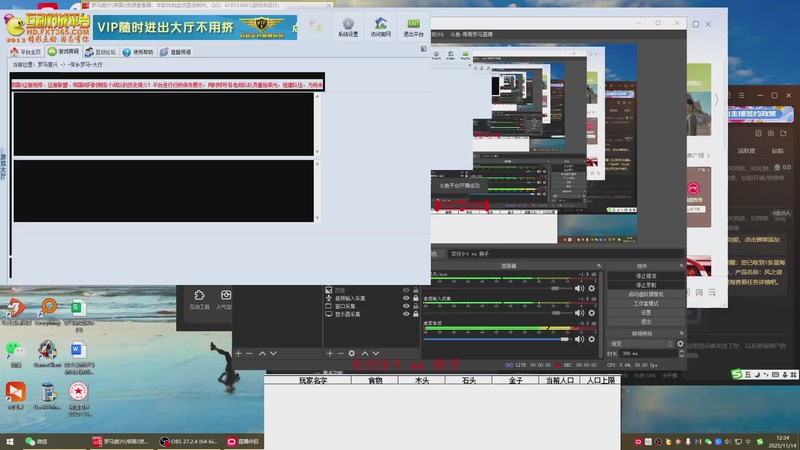Move scene down in Scenes panel

click(x=273, y=353)
